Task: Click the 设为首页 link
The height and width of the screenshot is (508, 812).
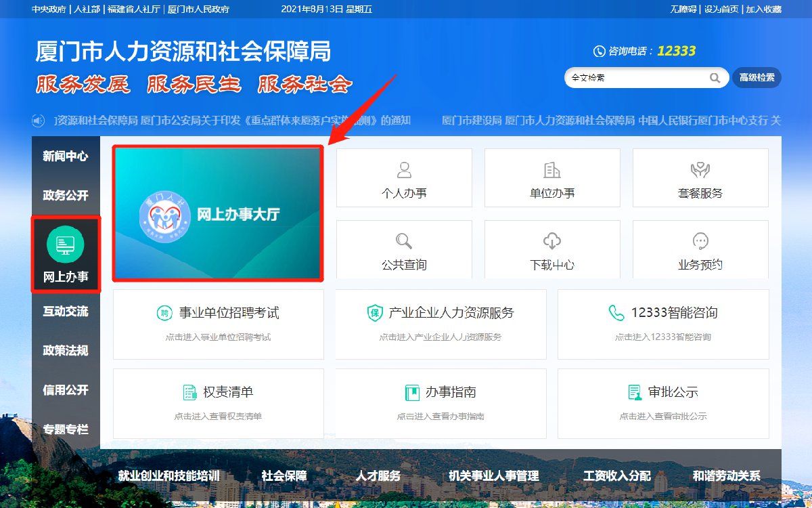Action: click(722, 9)
